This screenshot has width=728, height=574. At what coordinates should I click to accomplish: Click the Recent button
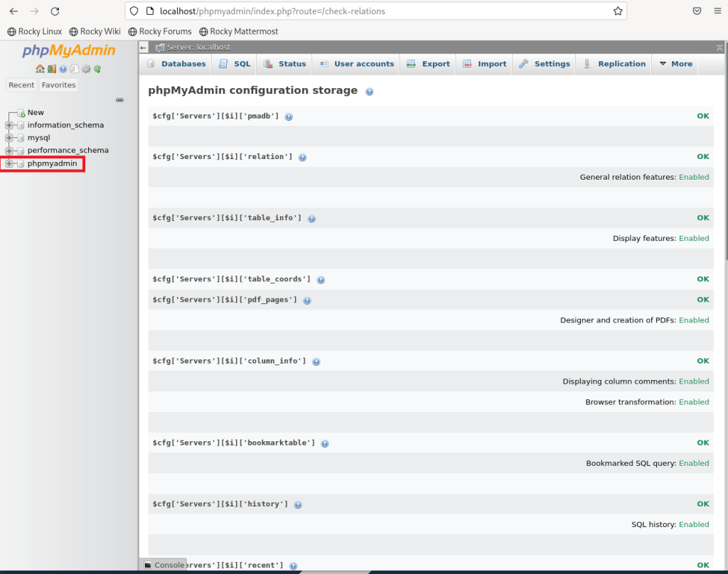(21, 85)
